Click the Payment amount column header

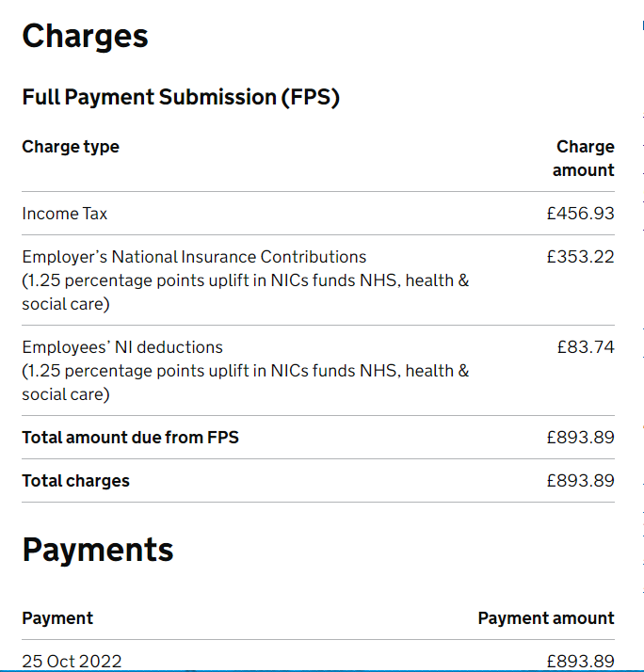(546, 618)
